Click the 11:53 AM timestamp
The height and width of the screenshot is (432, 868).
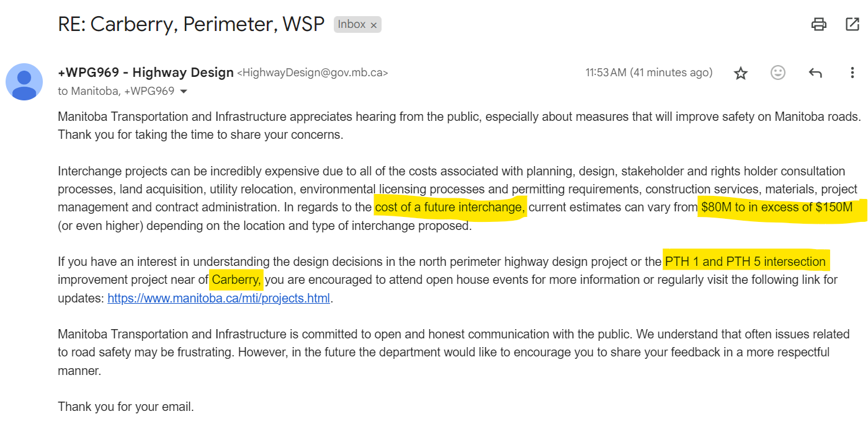pyautogui.click(x=649, y=73)
